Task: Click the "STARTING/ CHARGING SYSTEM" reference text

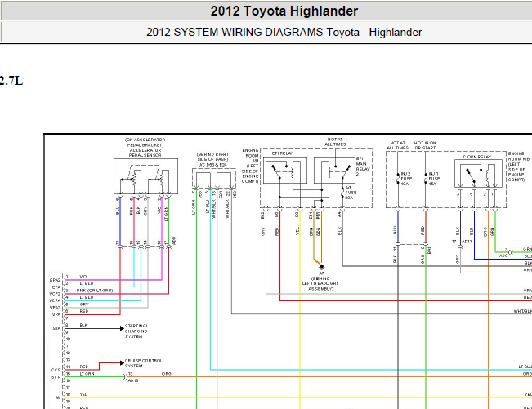Action: [x=136, y=331]
